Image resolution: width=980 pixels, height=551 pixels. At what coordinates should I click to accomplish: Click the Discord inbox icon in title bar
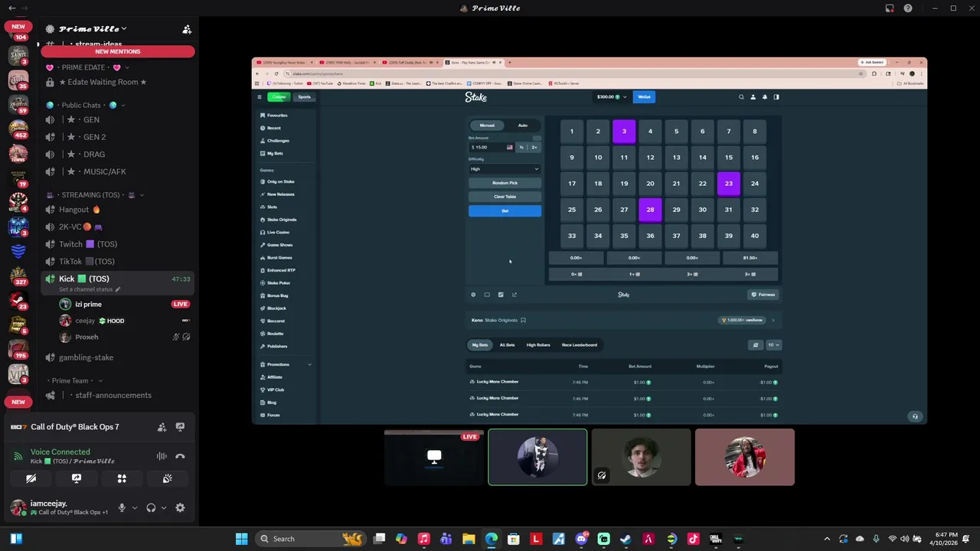[x=890, y=8]
